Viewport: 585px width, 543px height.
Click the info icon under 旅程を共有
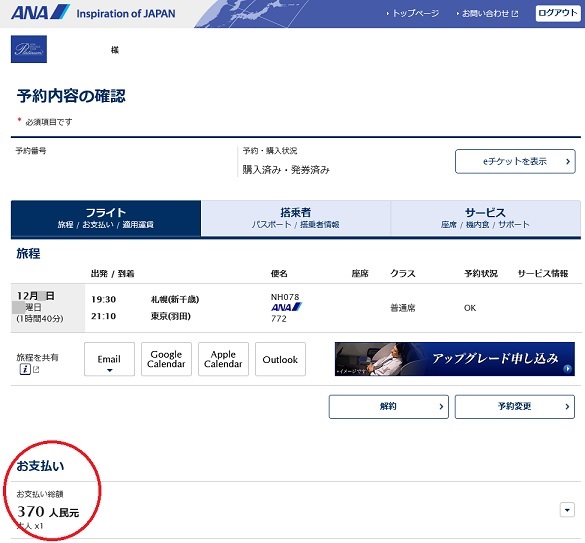25,369
